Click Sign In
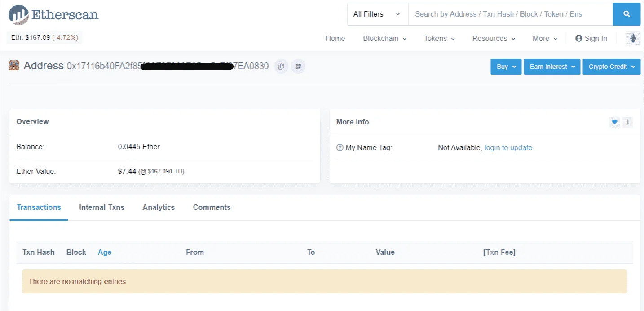 tap(591, 39)
